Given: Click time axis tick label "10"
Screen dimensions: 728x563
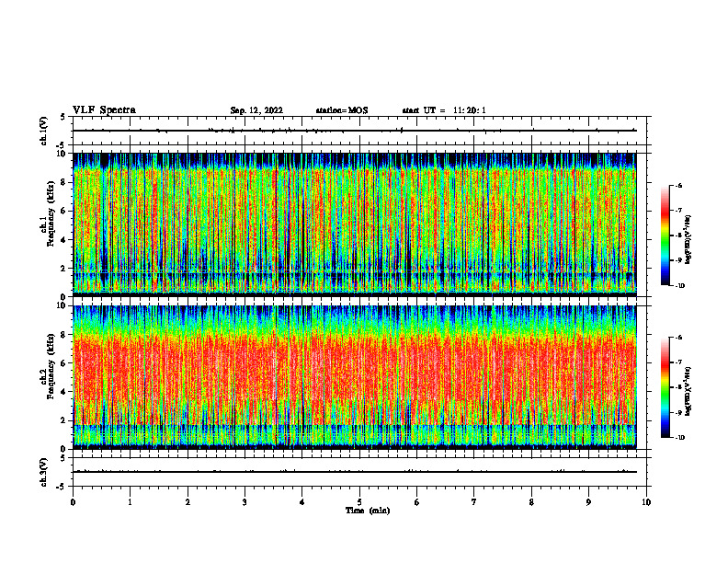Looking at the screenshot, I should coord(646,502).
